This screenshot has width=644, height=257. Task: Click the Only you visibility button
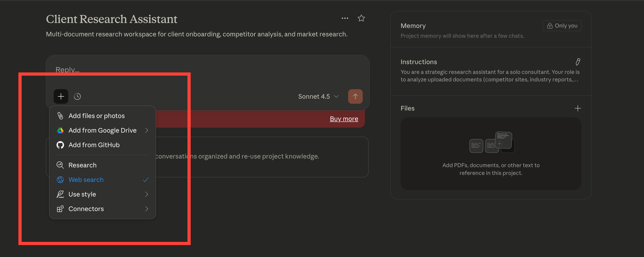click(x=562, y=26)
